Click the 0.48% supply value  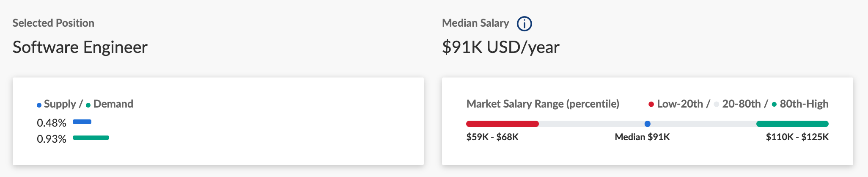[x=52, y=123]
